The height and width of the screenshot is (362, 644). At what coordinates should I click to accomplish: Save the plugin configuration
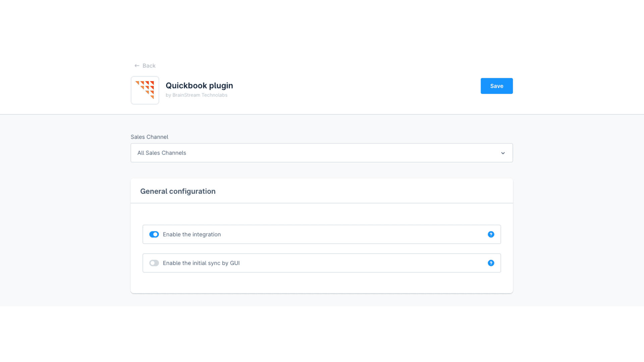coord(496,86)
